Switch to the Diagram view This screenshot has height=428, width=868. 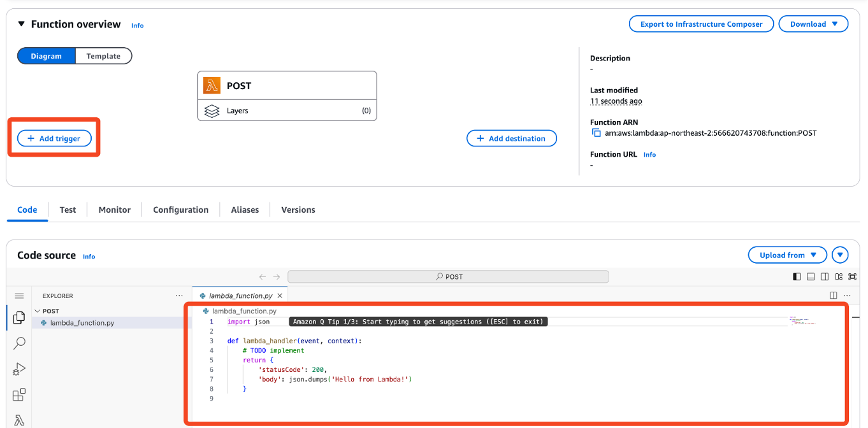tap(47, 56)
